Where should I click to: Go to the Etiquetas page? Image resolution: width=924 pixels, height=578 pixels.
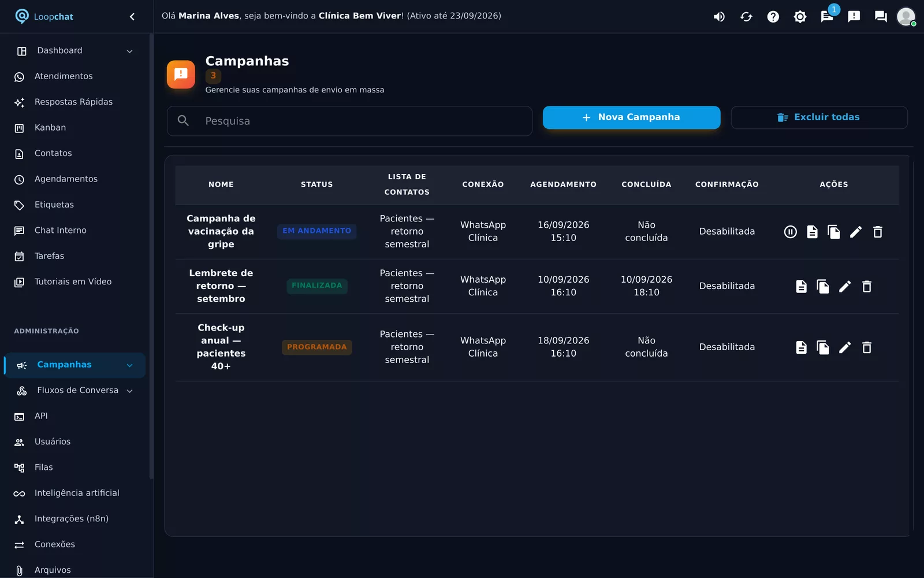pos(75,205)
